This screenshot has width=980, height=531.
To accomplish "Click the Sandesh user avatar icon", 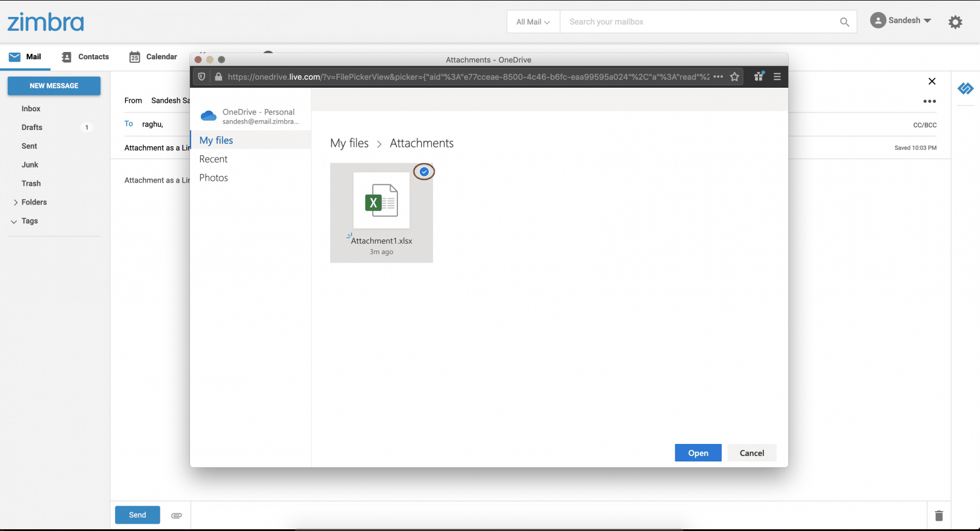I will (878, 21).
